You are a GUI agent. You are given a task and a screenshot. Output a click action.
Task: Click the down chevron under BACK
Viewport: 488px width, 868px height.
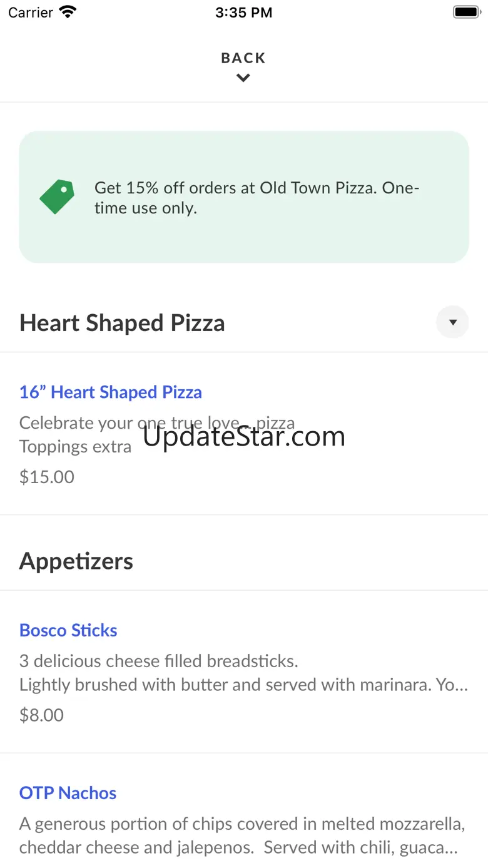[x=243, y=78]
